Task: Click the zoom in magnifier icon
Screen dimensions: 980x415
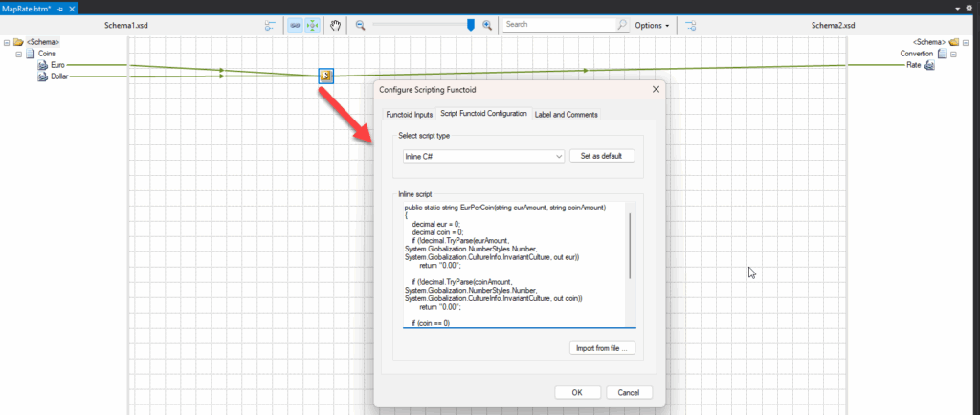Action: pos(487,25)
